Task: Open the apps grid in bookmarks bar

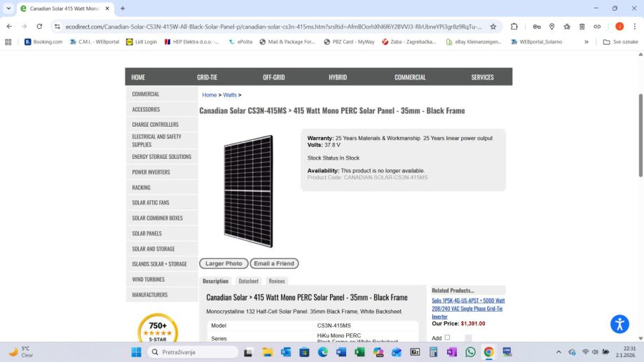Action: pyautogui.click(x=8, y=42)
